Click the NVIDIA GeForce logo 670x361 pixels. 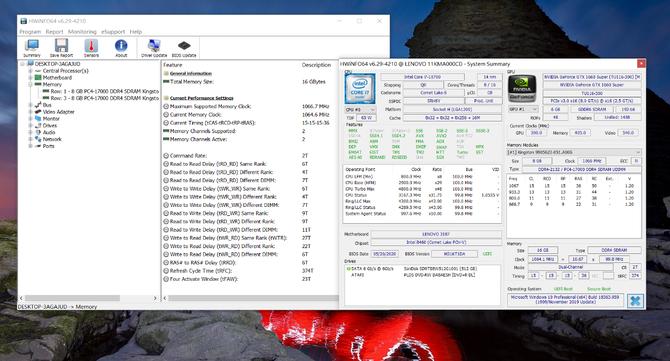click(522, 88)
